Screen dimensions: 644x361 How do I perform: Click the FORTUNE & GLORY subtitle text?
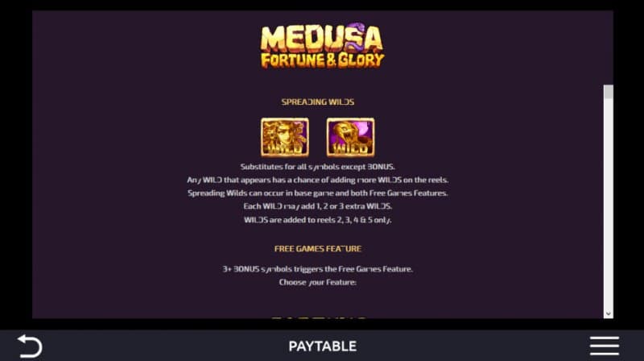tap(323, 60)
